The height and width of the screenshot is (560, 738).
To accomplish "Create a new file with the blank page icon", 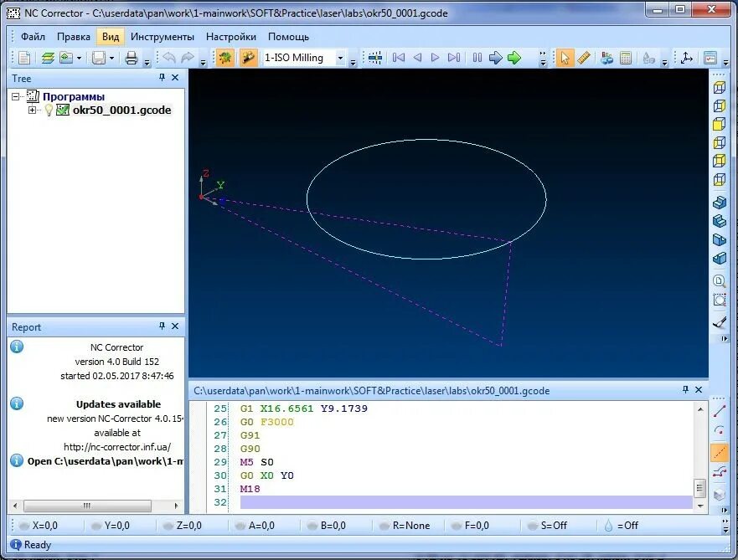I will 23,58.
